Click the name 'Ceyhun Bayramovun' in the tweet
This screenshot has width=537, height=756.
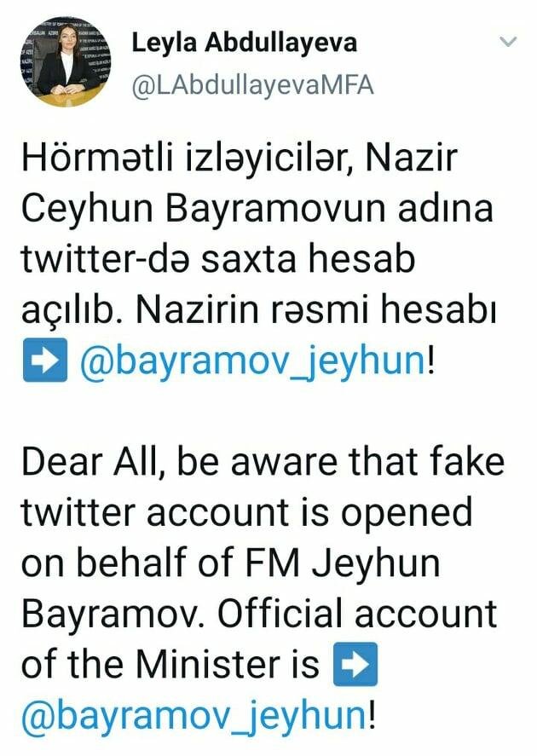click(x=203, y=210)
